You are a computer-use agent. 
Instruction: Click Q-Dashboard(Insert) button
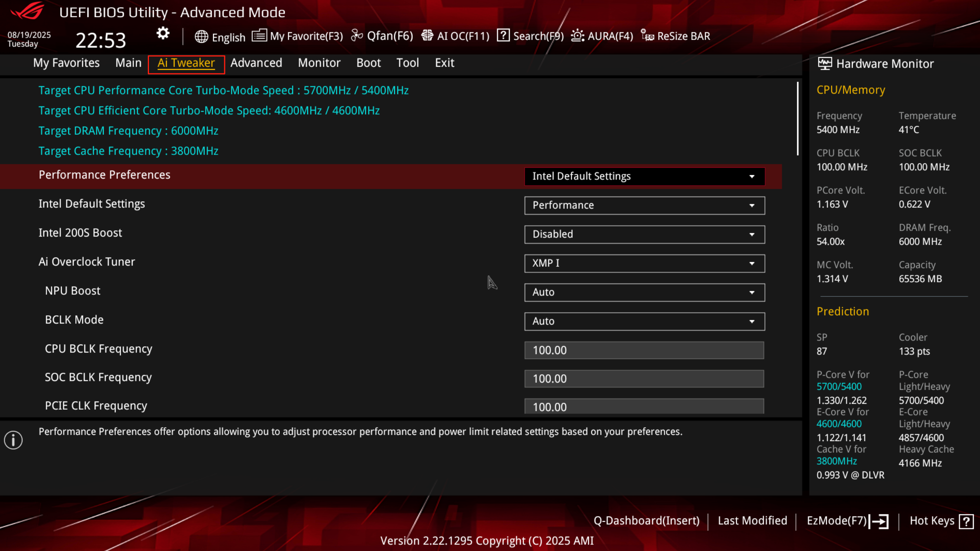coord(646,521)
